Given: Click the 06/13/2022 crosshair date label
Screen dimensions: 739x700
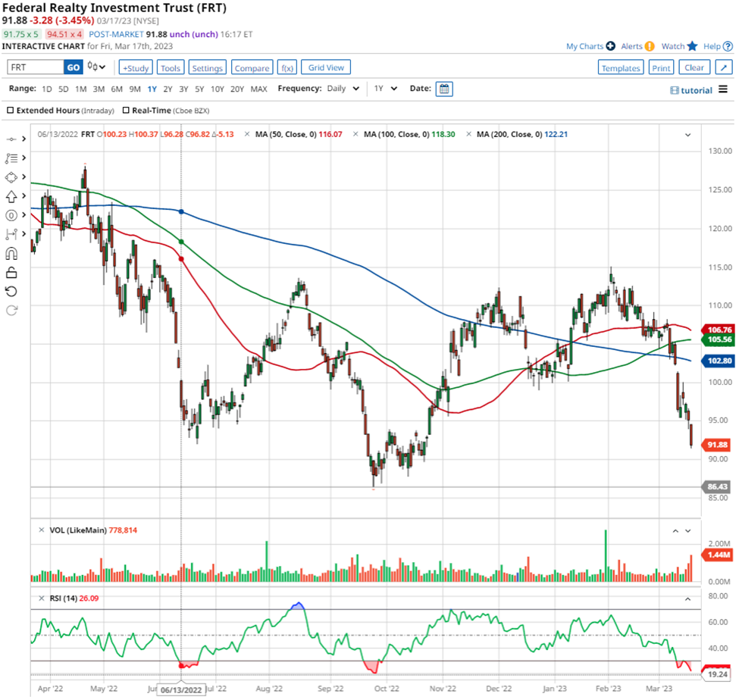Looking at the screenshot, I should pos(181,689).
